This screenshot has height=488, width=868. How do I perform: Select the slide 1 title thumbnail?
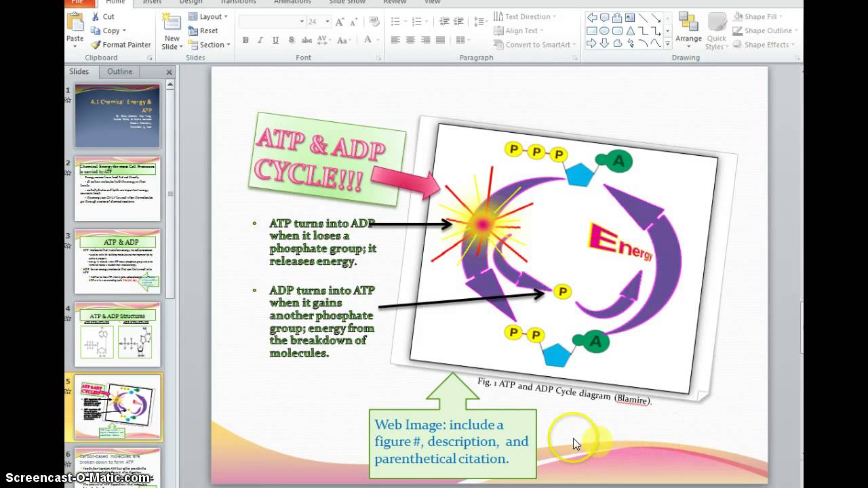tap(117, 115)
